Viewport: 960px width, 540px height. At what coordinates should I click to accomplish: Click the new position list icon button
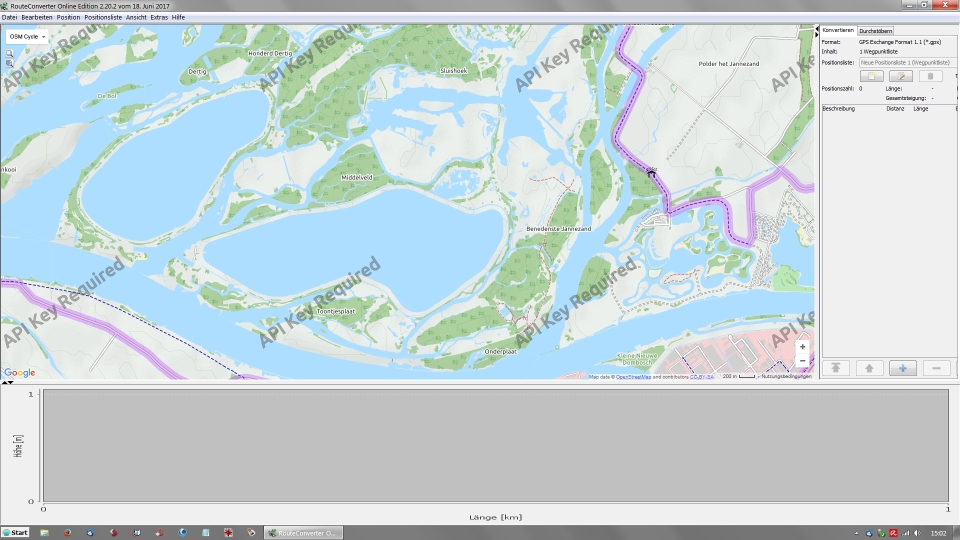point(871,76)
